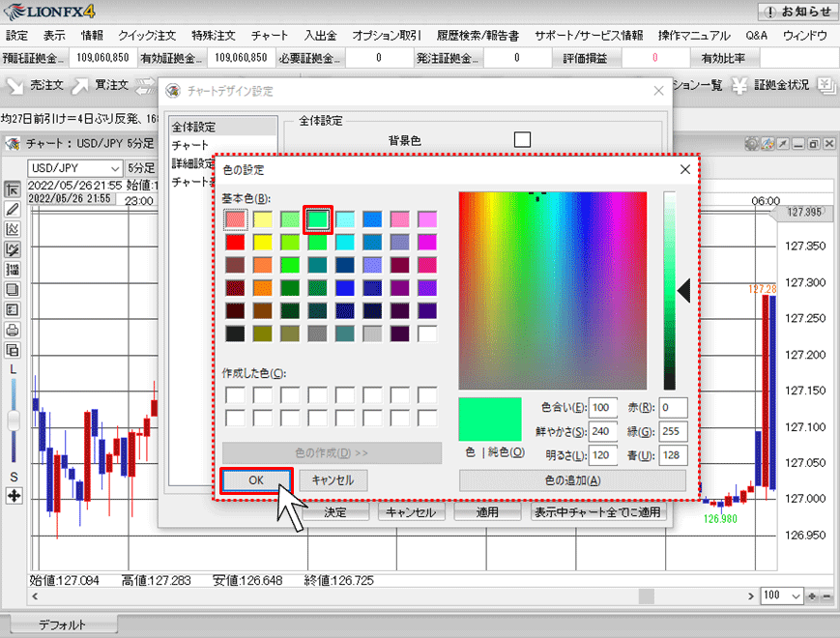Screen dimensions: 840x638
Task: Click the overlapping window copy icon
Action: [13, 350]
